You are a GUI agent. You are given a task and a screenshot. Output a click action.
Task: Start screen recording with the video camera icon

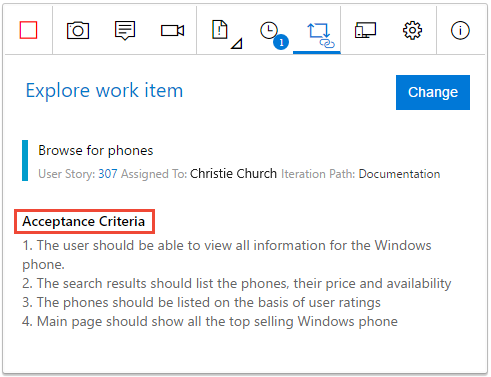(172, 31)
